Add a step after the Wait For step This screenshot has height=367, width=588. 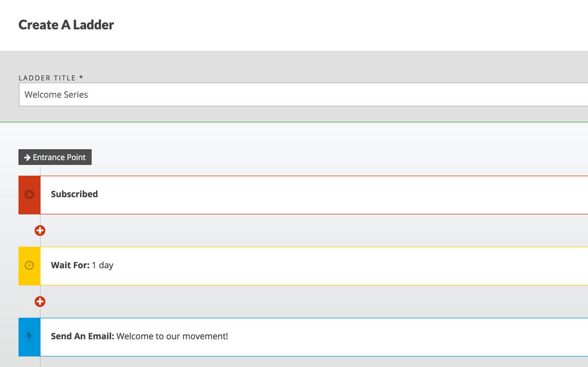click(x=40, y=301)
